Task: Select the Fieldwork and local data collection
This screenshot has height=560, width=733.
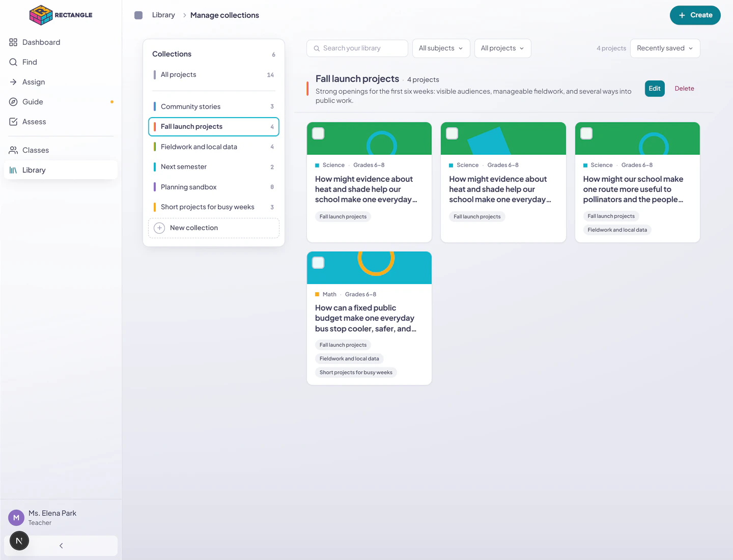Action: [214, 147]
